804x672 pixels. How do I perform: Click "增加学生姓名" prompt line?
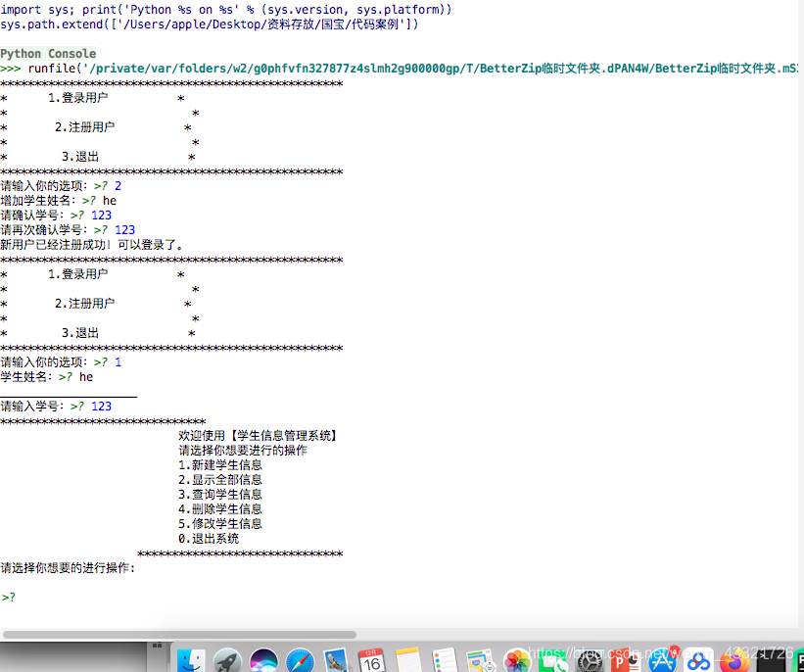[59, 201]
